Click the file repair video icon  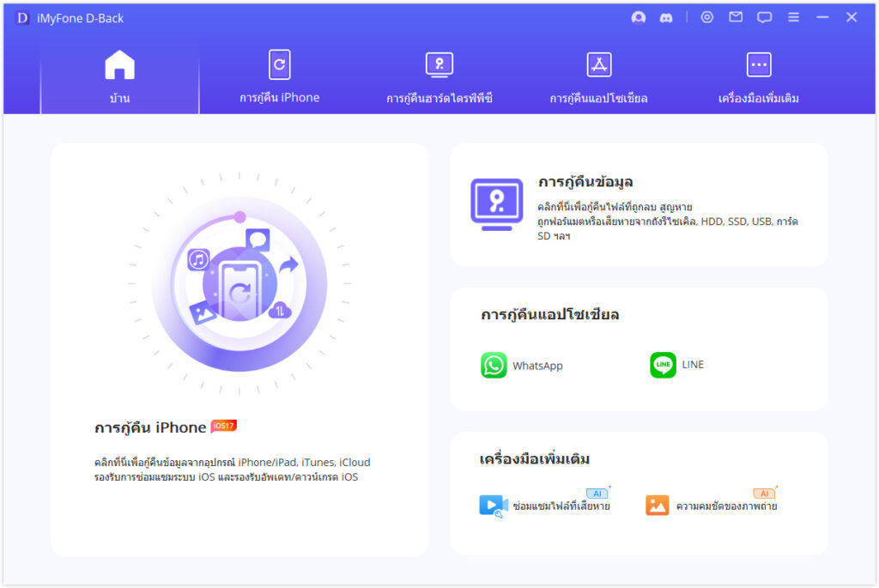494,506
